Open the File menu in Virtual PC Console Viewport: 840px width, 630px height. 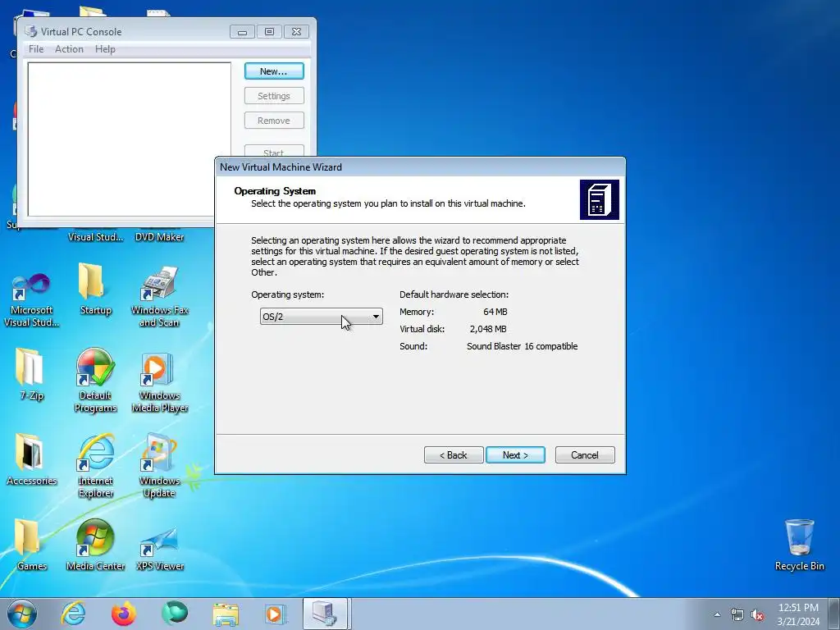(36, 48)
